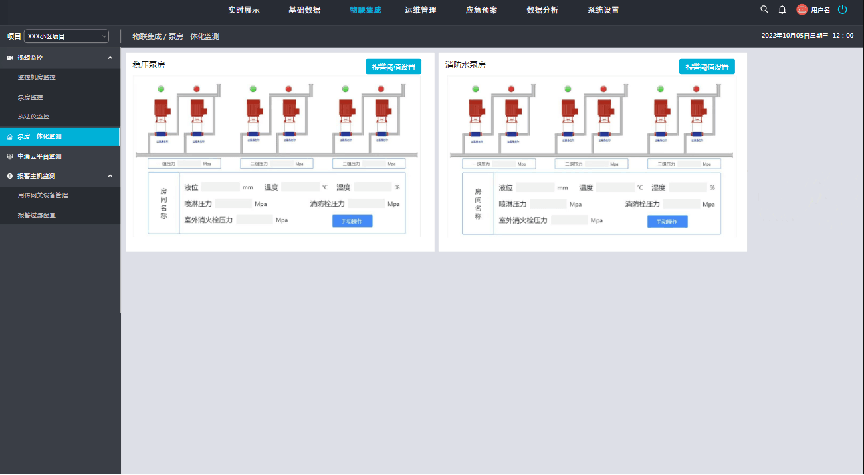Image resolution: width=864 pixels, height=475 pixels.
Task: Click the house icon on highlighted sidebar item
Action: [9, 137]
